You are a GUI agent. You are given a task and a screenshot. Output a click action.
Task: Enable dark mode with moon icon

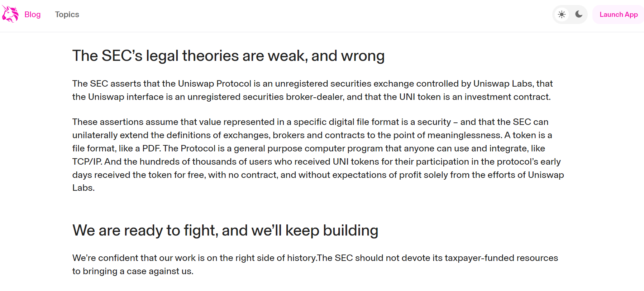pos(579,14)
